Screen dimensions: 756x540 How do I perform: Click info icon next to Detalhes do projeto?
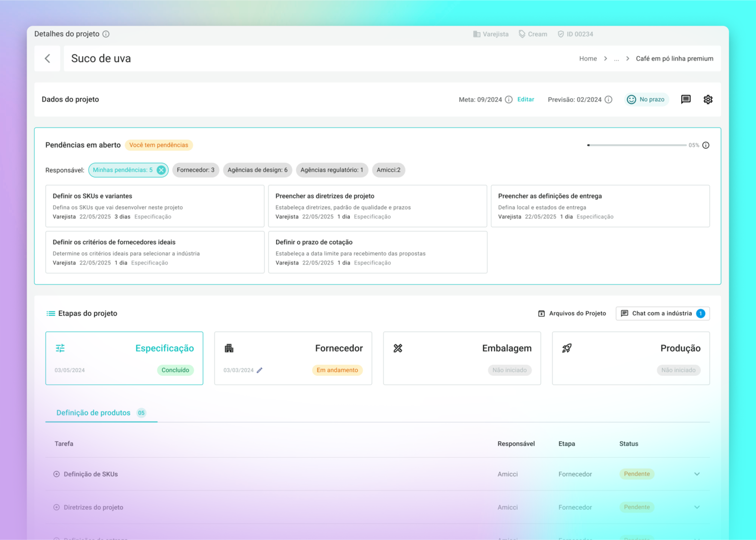(x=106, y=34)
